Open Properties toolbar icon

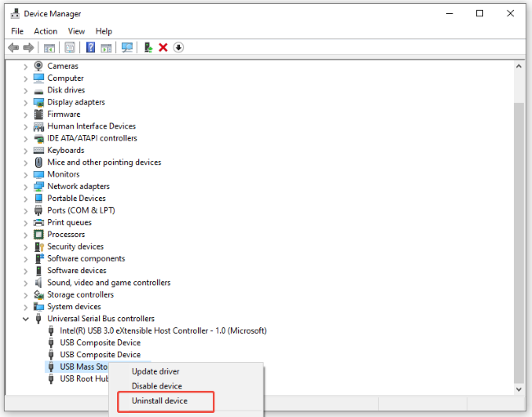[x=70, y=47]
